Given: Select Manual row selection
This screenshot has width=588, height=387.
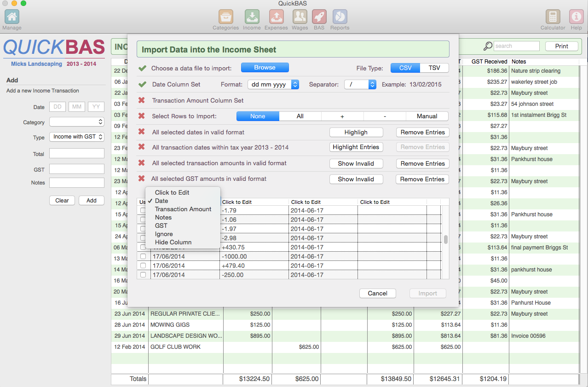Looking at the screenshot, I should [x=427, y=116].
